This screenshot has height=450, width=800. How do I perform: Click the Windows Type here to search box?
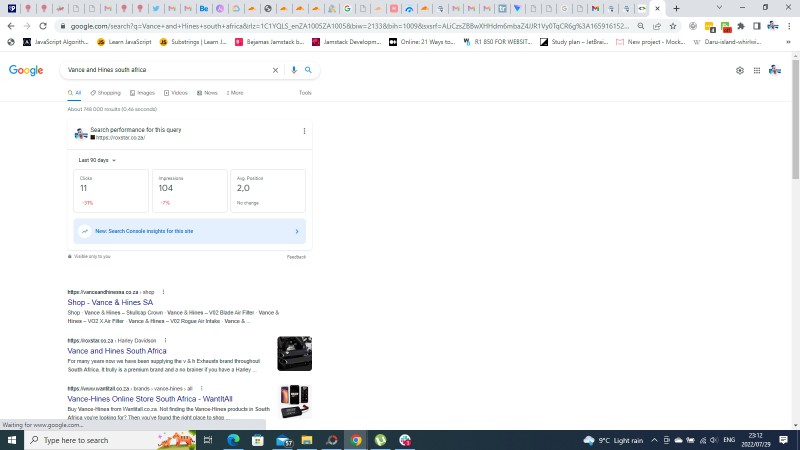tap(110, 440)
